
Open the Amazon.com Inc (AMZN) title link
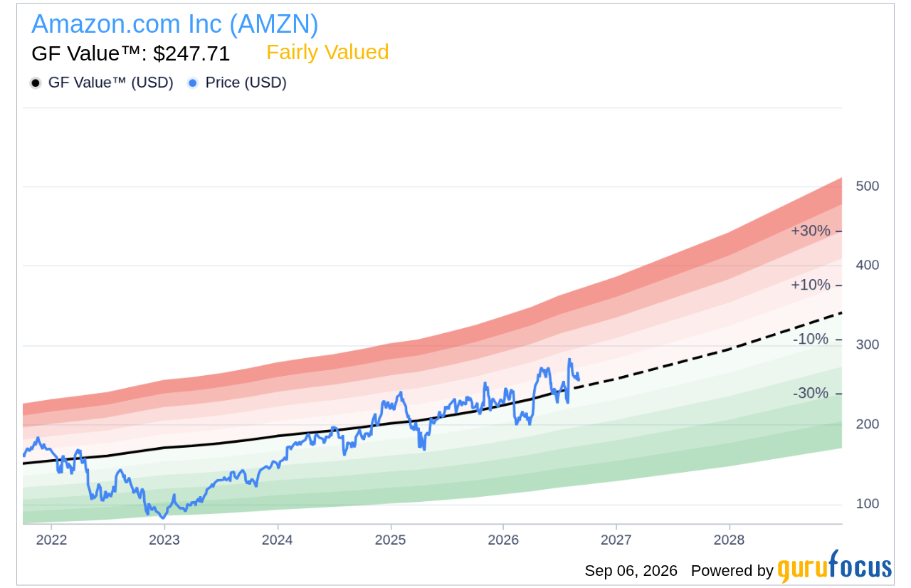(175, 24)
